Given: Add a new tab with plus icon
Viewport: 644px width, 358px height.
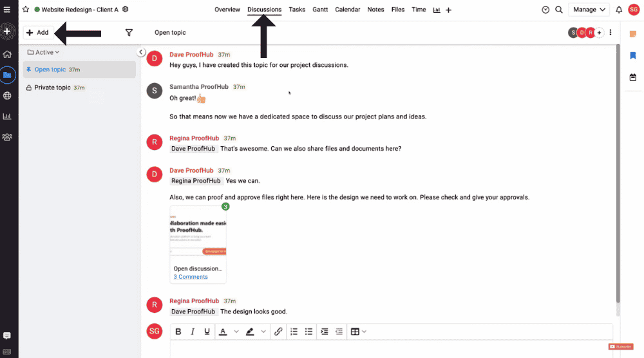Looking at the screenshot, I should click(448, 10).
